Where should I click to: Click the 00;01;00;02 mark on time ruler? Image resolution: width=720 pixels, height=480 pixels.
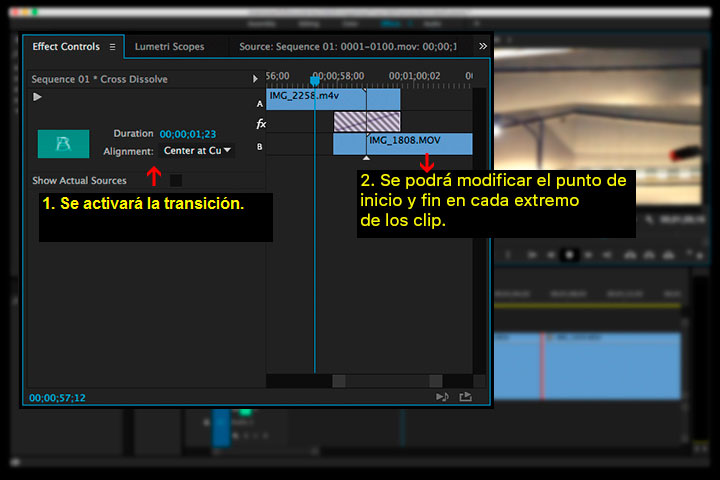[414, 76]
